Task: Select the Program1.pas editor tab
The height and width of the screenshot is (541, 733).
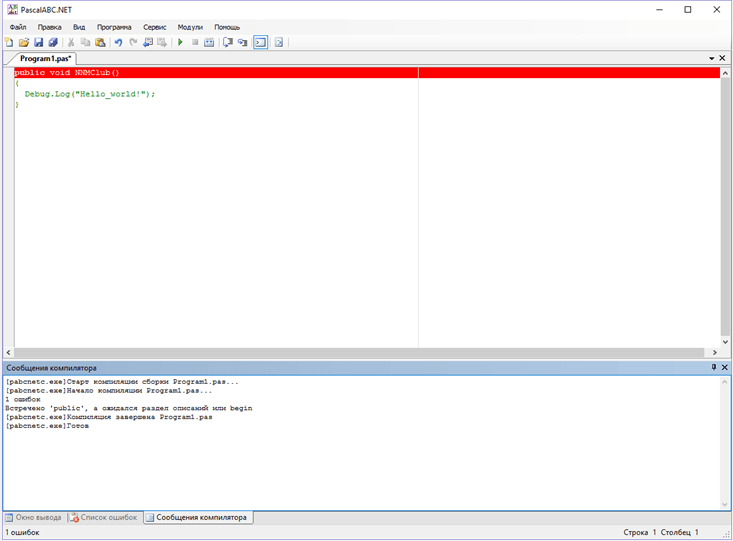Action: (45, 59)
